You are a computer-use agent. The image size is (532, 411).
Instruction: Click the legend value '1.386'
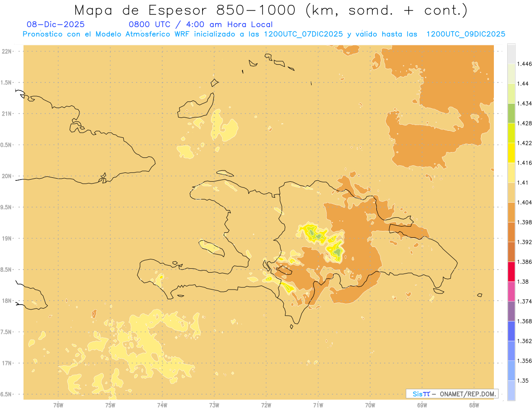click(524, 262)
